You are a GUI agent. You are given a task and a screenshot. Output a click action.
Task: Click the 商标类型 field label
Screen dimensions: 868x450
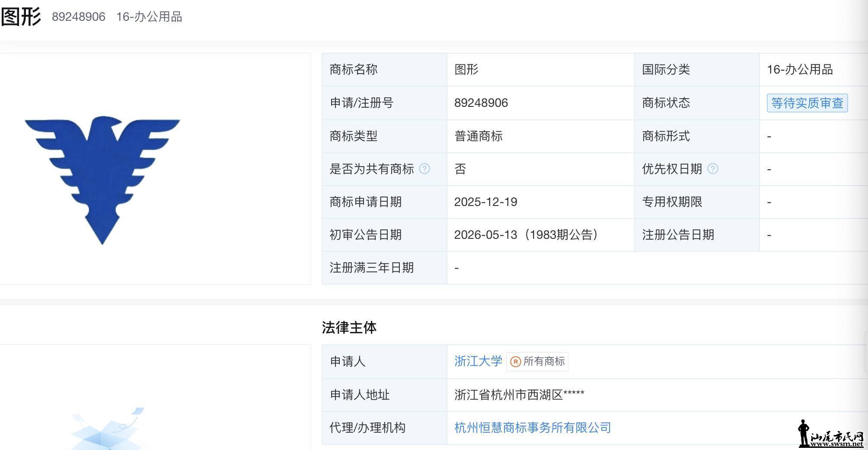[354, 136]
